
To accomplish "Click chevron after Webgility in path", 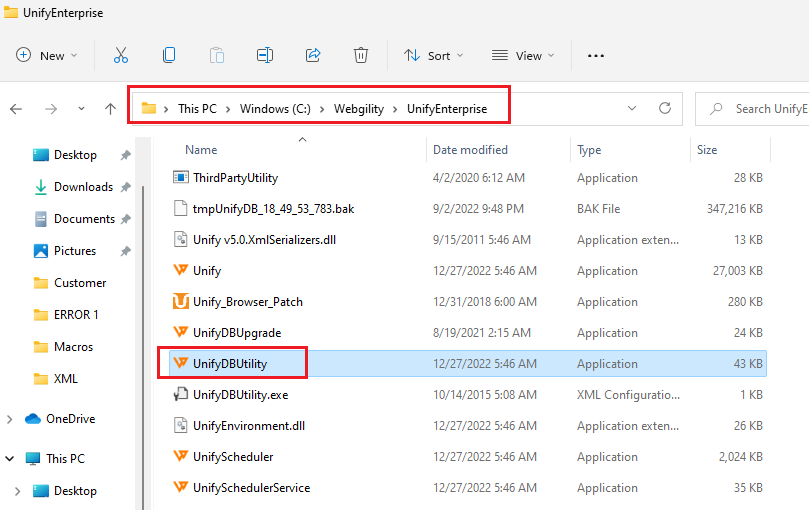I will tap(395, 109).
